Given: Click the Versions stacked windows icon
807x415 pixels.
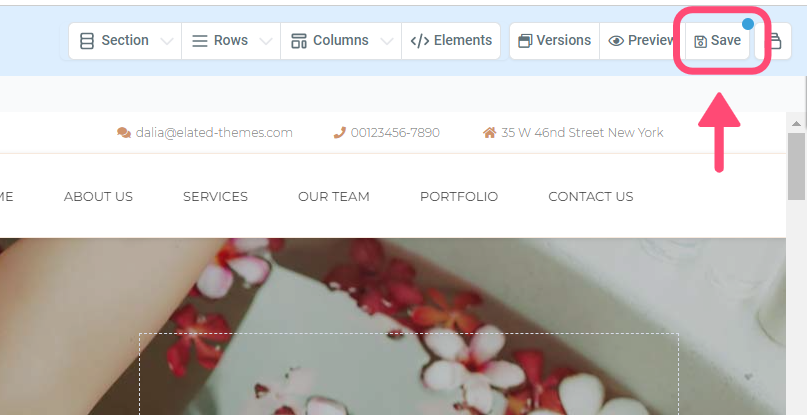Looking at the screenshot, I should click(x=525, y=41).
